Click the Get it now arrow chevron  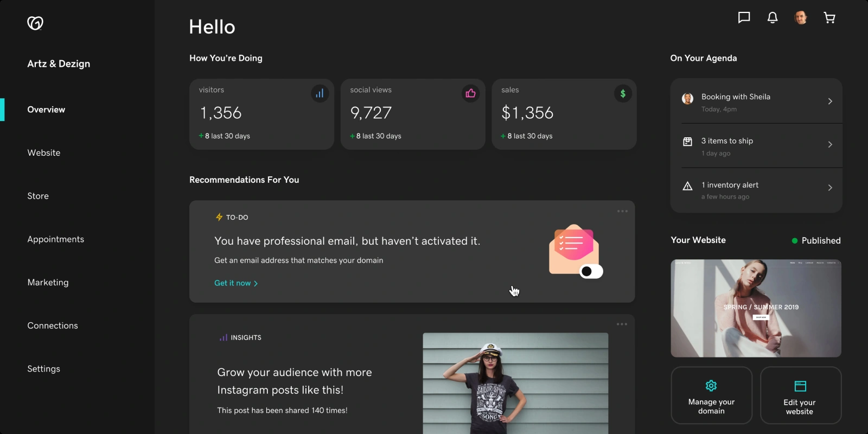256,283
